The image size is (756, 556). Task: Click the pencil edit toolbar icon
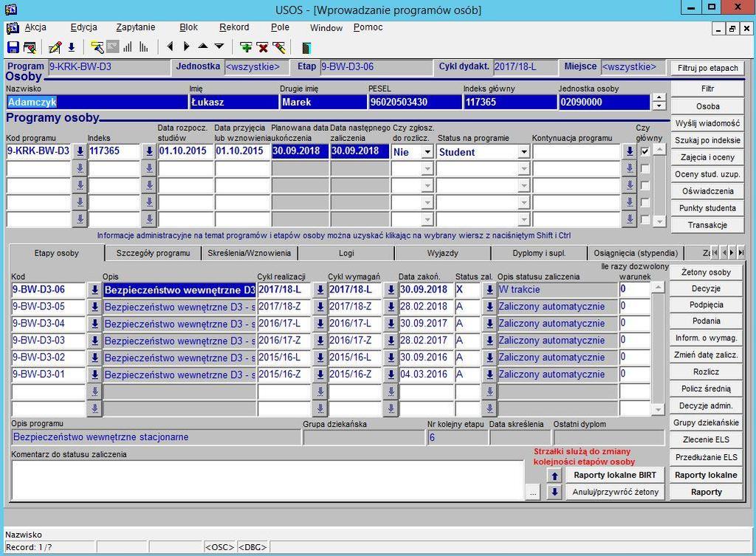[55, 47]
